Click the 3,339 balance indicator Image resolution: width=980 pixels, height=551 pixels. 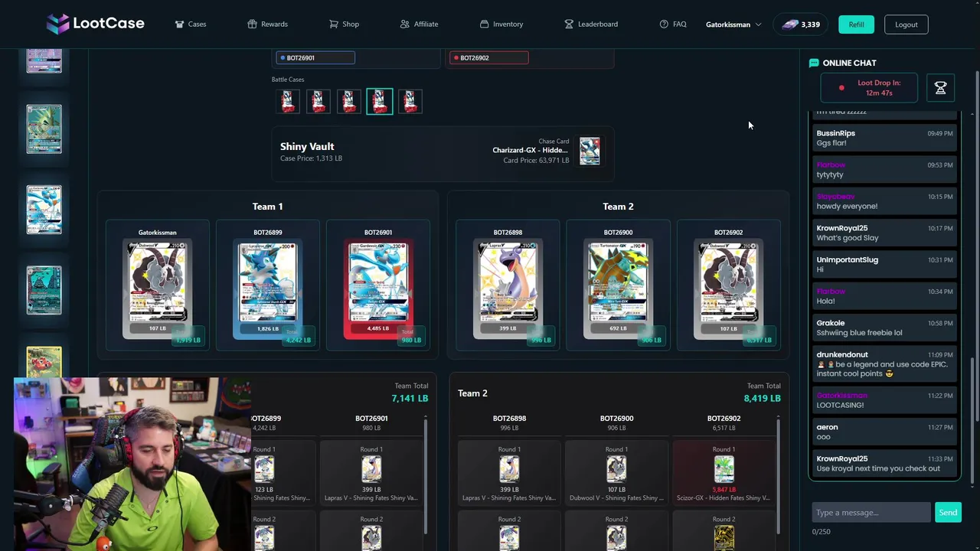click(x=801, y=24)
